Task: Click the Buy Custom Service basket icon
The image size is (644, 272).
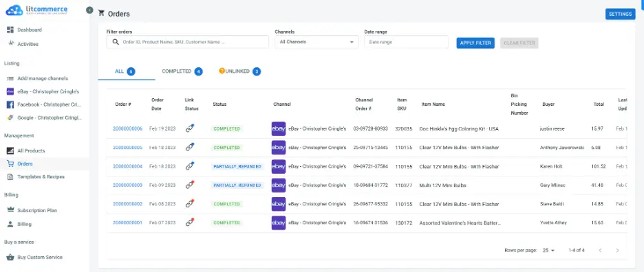Action: tap(10, 257)
